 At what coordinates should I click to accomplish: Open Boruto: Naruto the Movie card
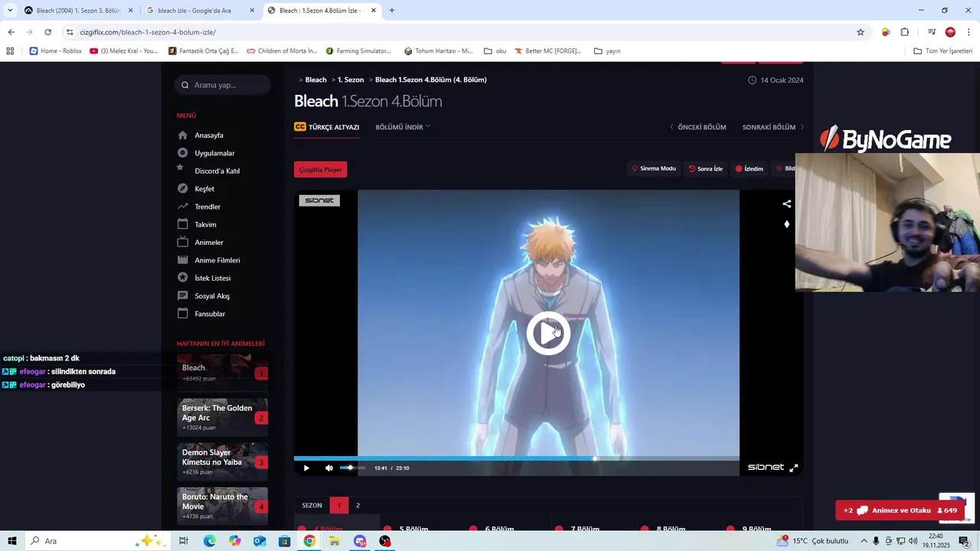tap(222, 506)
